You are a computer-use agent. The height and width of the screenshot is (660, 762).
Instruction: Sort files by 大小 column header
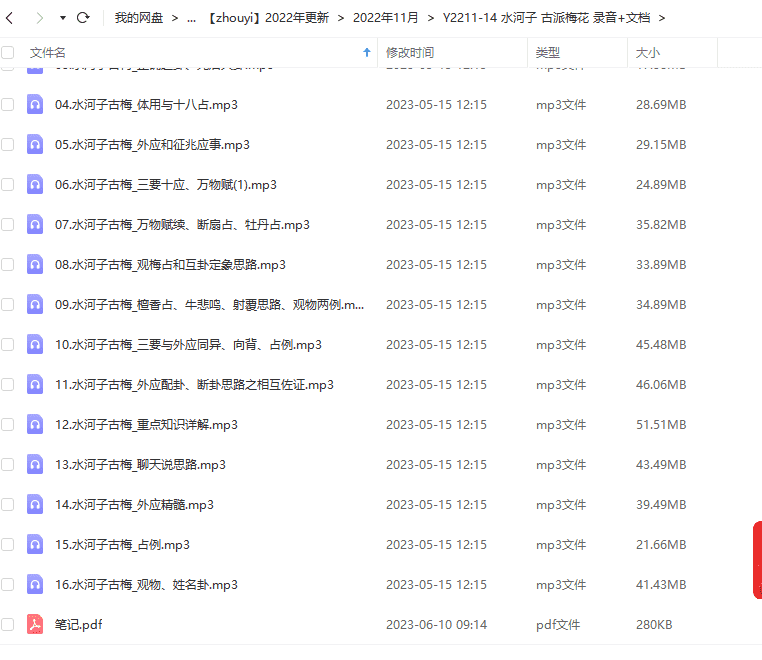tap(648, 52)
